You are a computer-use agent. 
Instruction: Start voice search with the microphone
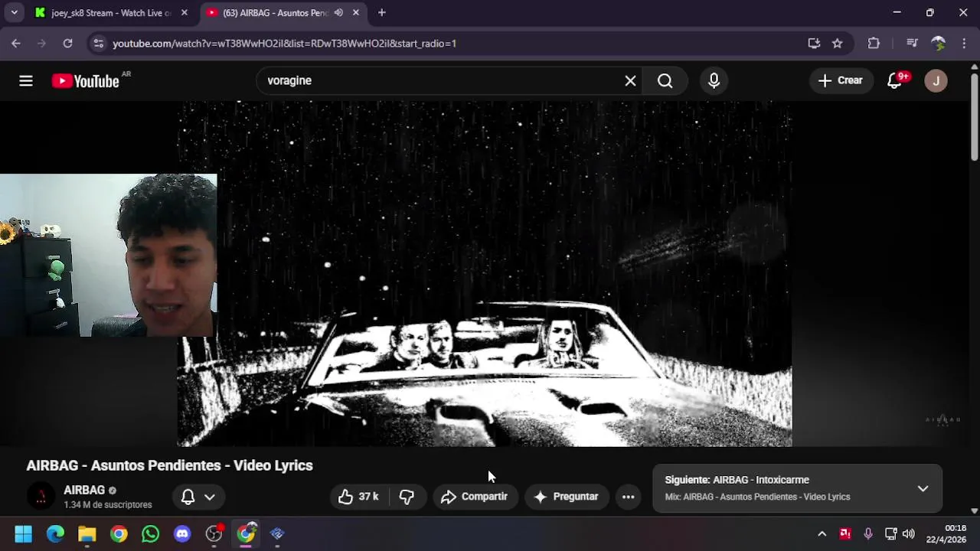click(x=714, y=80)
